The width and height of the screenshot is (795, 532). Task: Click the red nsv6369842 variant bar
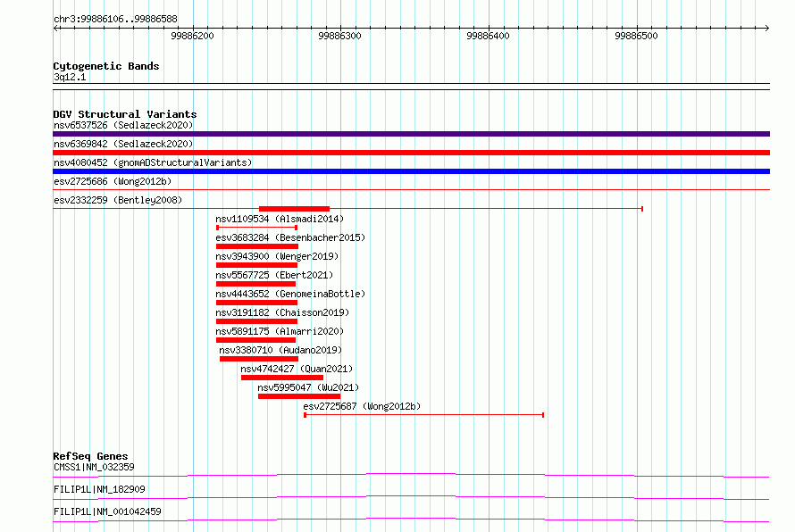pos(411,153)
